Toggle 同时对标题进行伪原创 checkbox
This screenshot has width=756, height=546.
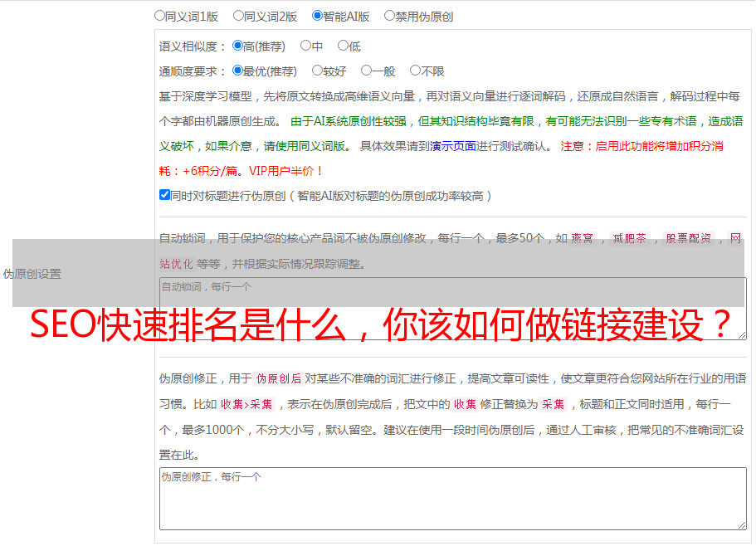(164, 195)
